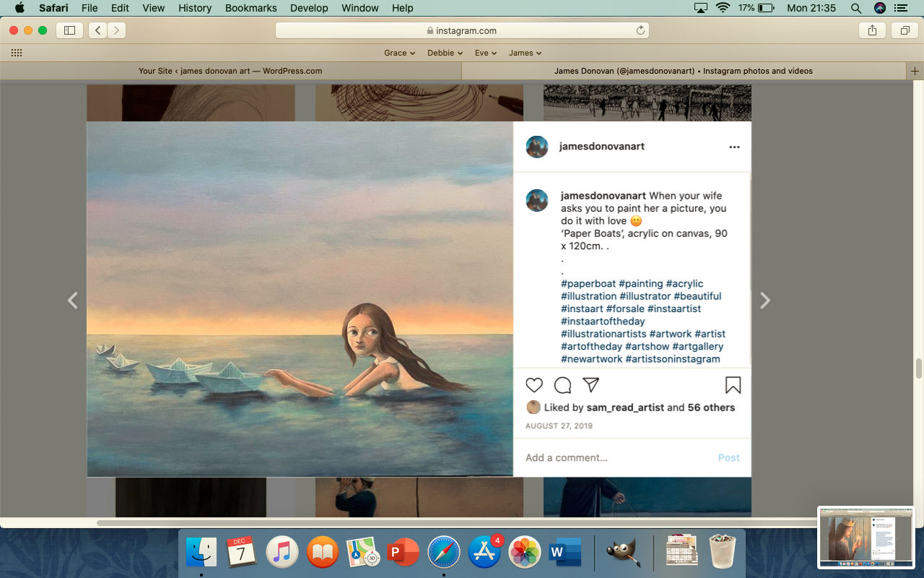Viewport: 924px width, 578px height.
Task: Click the #paperboat hashtag link
Action: (x=588, y=284)
